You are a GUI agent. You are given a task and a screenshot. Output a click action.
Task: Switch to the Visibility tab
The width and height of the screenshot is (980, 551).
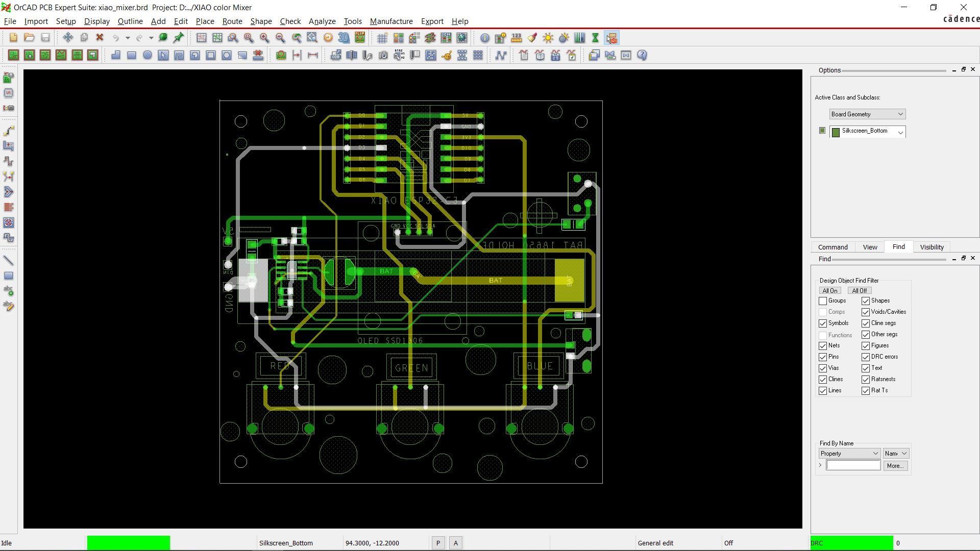(932, 247)
